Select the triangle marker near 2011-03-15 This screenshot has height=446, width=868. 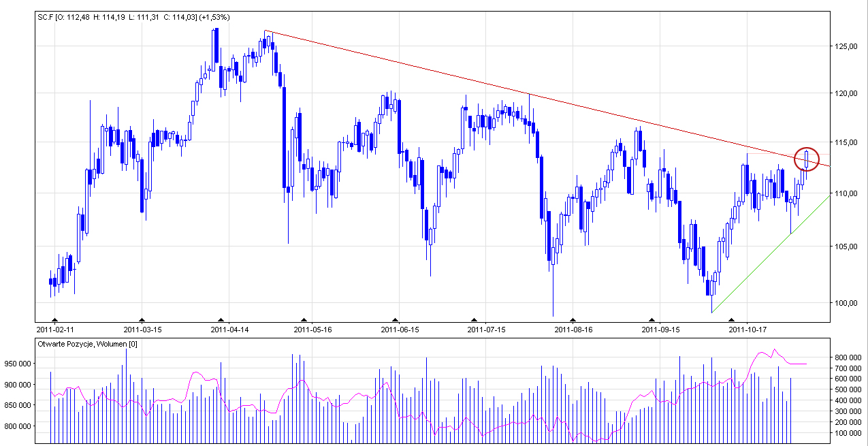pos(142,319)
